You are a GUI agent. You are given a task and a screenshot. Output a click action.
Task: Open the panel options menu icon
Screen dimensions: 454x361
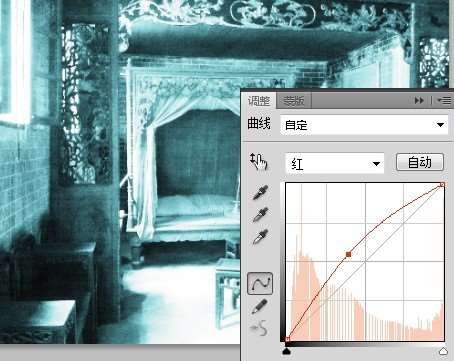point(444,100)
